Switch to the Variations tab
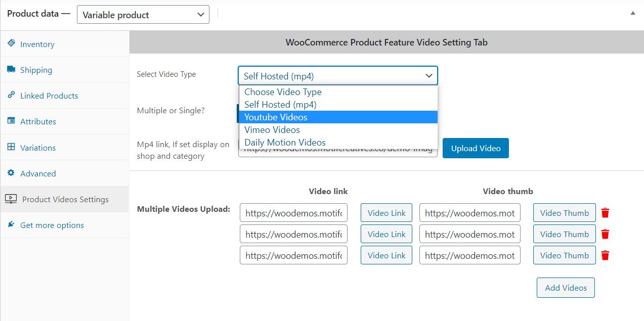The image size is (644, 321). [x=38, y=147]
